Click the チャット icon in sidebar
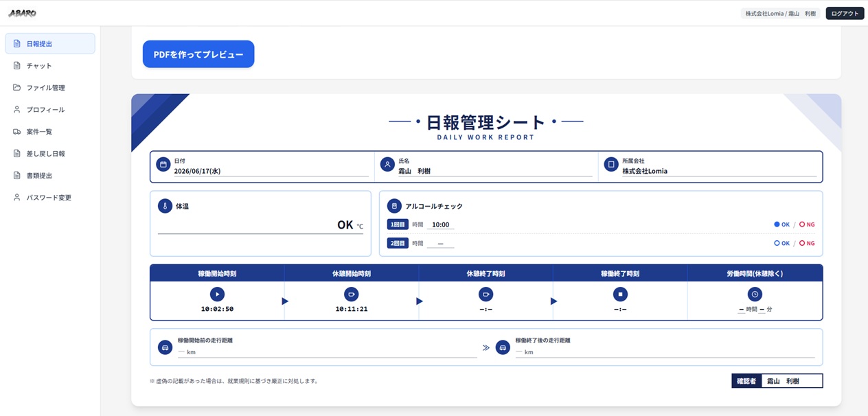Viewport: 868px width, 416px height. coord(17,65)
